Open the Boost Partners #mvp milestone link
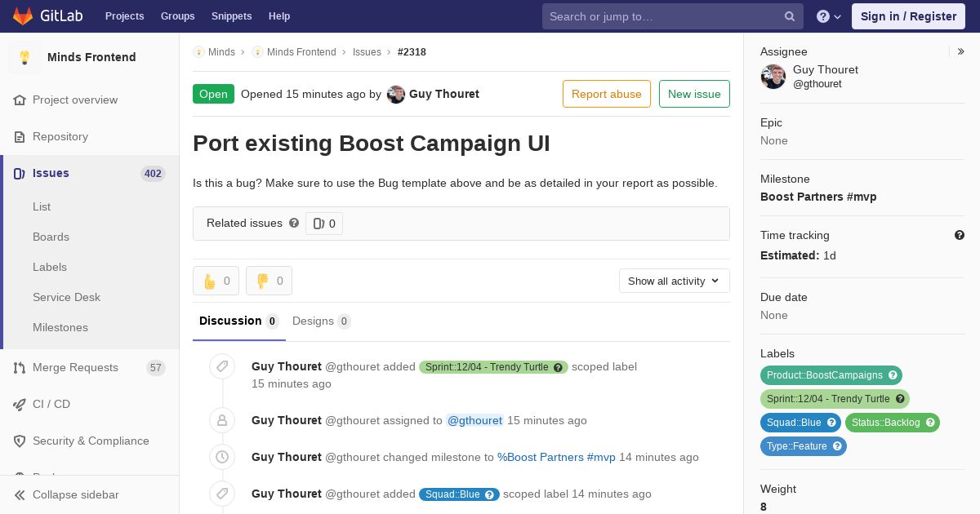 click(x=818, y=197)
